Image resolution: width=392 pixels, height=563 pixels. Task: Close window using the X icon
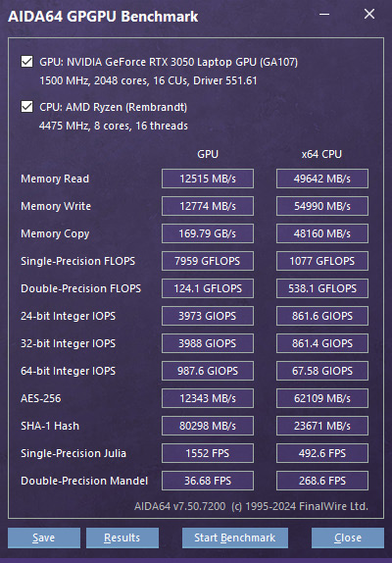369,14
